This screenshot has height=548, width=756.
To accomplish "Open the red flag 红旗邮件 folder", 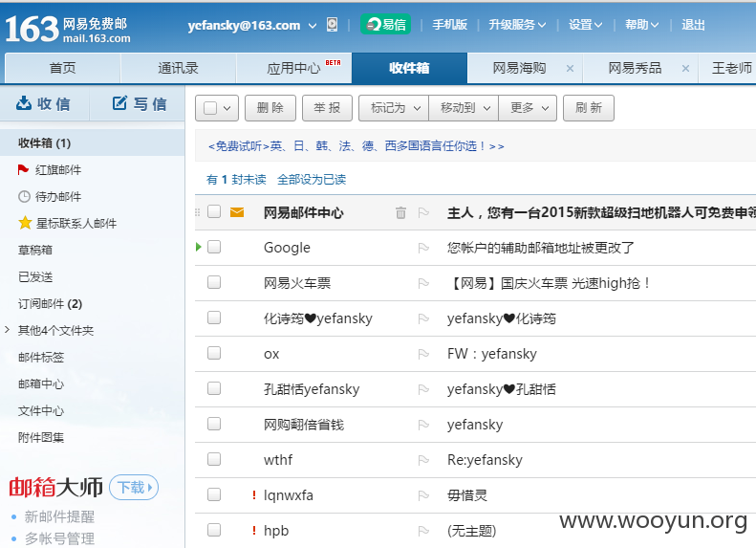I will [49, 170].
